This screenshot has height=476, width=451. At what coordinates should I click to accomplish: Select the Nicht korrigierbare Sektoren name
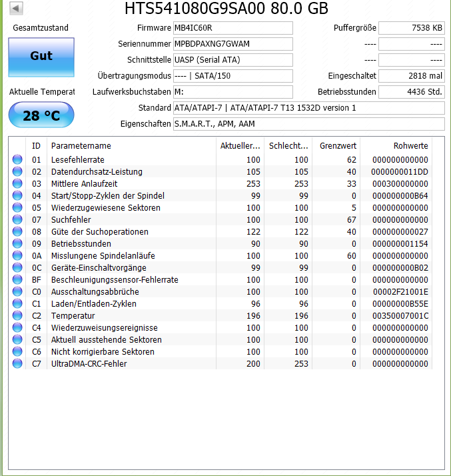pos(103,351)
